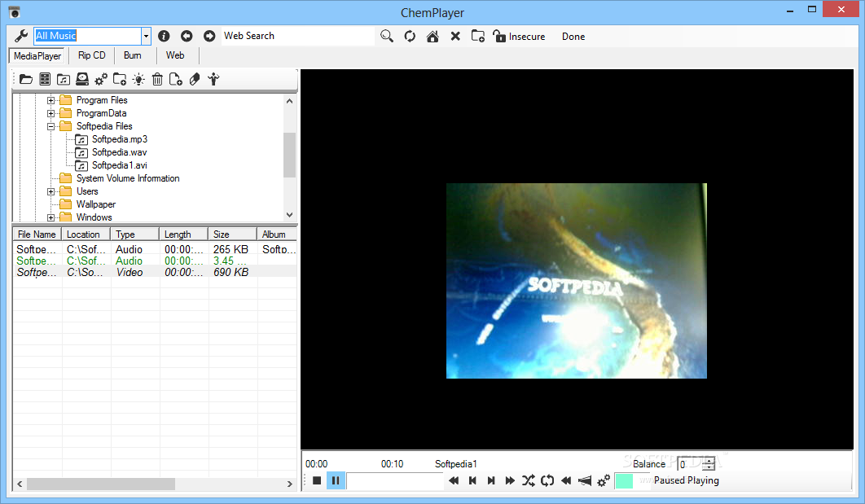Click the Balance spinner arrows
Viewport: 865px width, 504px height.
click(x=709, y=464)
